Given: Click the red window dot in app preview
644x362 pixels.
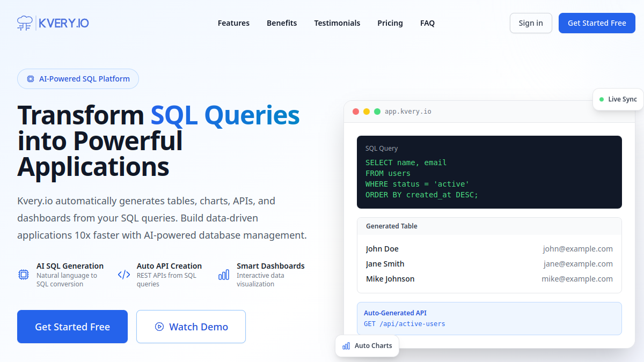Looking at the screenshot, I should 356,112.
